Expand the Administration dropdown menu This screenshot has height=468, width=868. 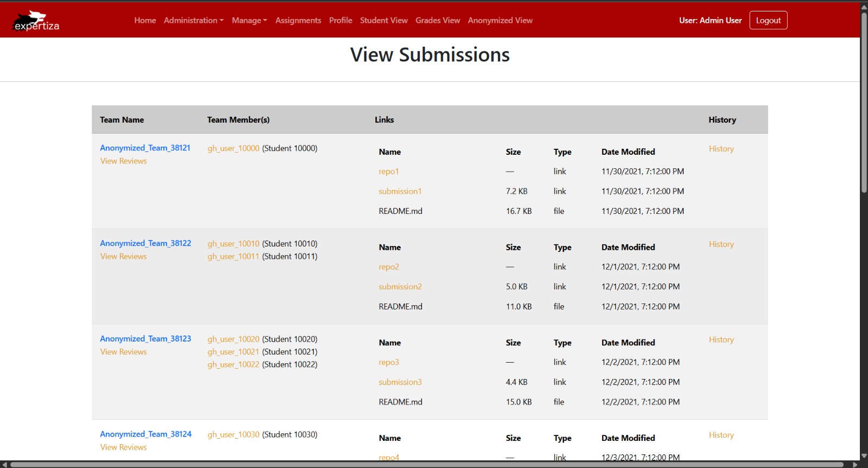tap(193, 21)
